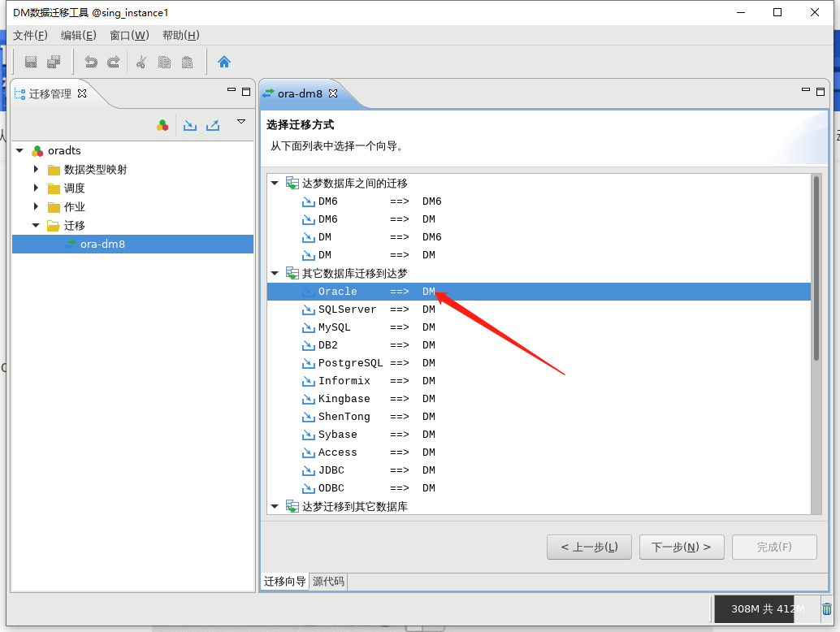Click the 上一步(L) button

[x=589, y=547]
